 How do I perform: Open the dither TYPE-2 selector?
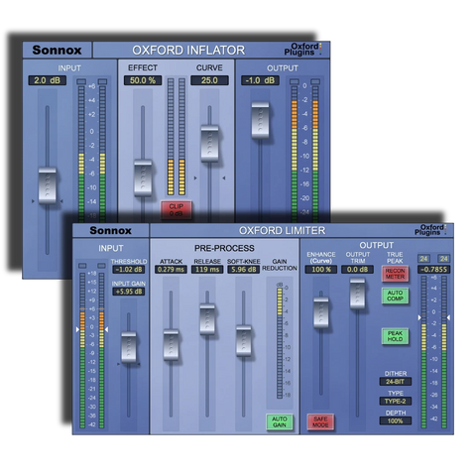coord(396,402)
